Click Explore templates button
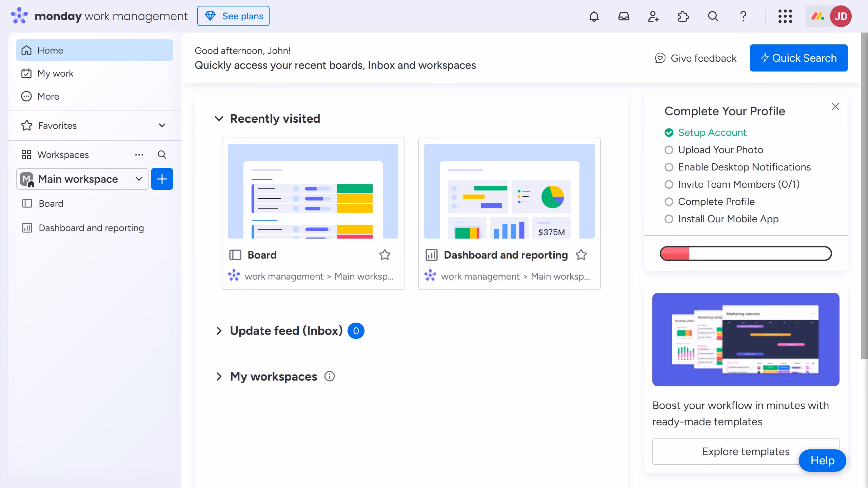The image size is (868, 488). point(746,451)
